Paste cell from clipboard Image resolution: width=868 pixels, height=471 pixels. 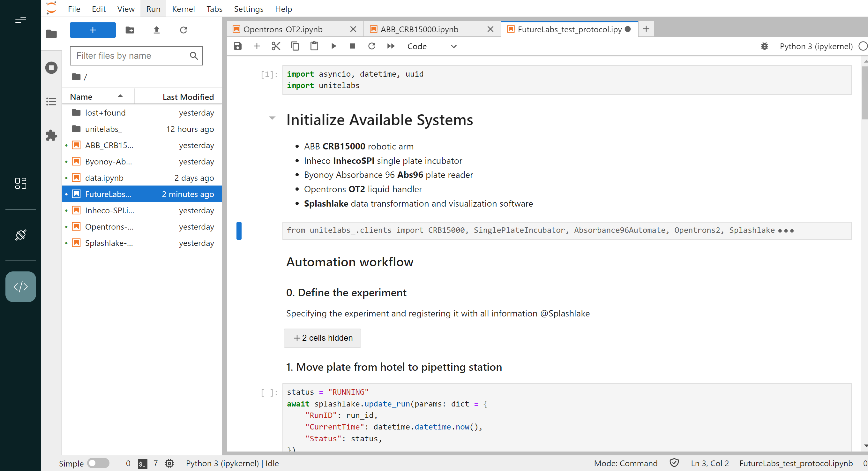(x=314, y=46)
